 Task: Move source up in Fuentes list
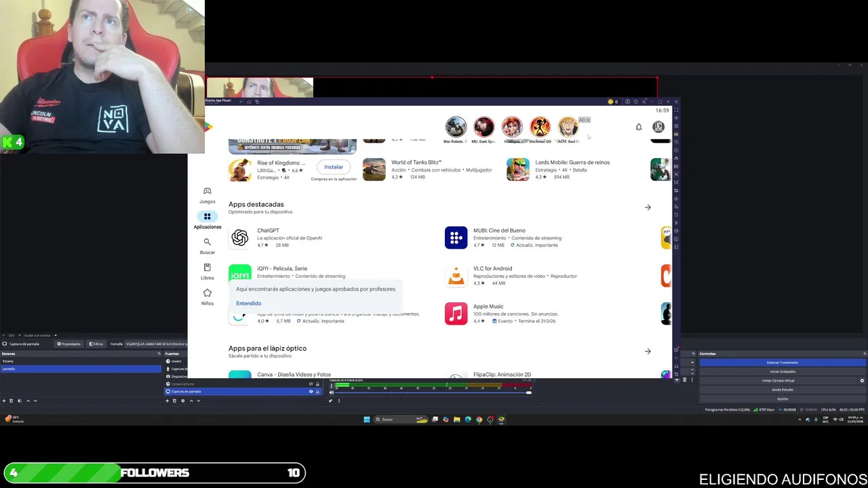(x=191, y=401)
